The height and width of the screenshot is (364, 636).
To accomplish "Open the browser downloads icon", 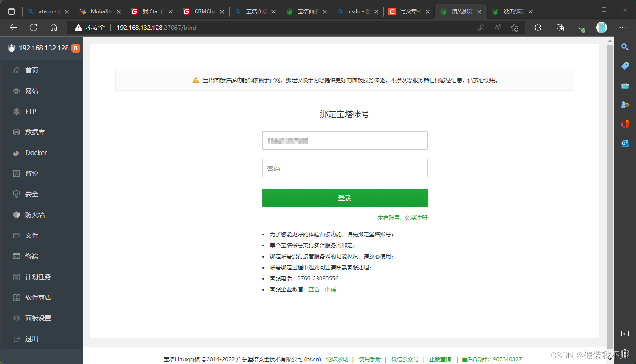I will tap(581, 28).
